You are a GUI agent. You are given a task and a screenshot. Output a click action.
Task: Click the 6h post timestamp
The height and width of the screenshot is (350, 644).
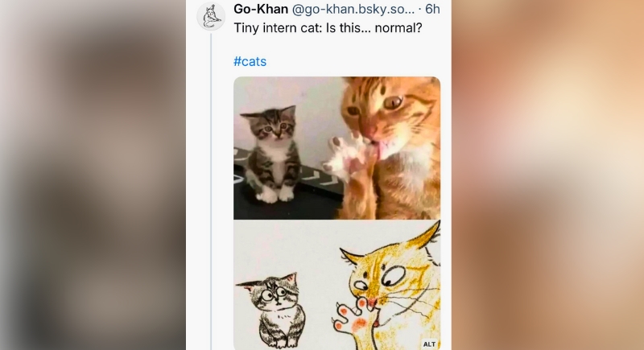coord(433,9)
